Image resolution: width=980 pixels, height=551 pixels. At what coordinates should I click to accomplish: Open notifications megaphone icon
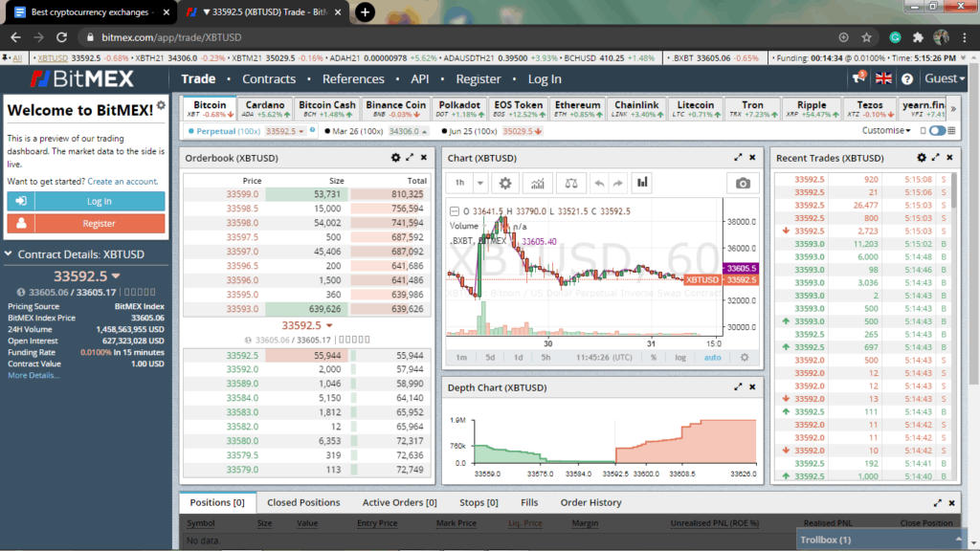pos(858,78)
